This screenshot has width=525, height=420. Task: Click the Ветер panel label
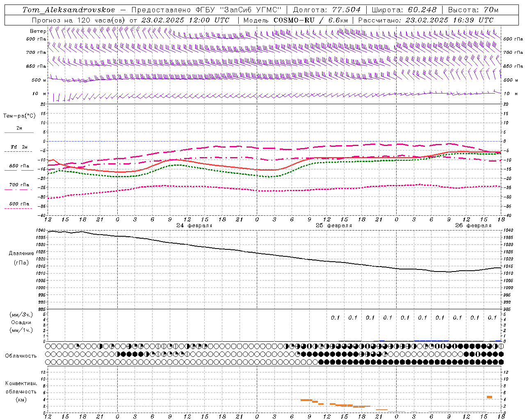point(38,31)
